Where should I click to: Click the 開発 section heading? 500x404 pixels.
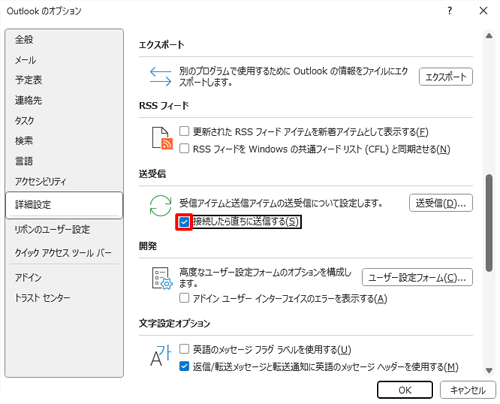(x=148, y=246)
